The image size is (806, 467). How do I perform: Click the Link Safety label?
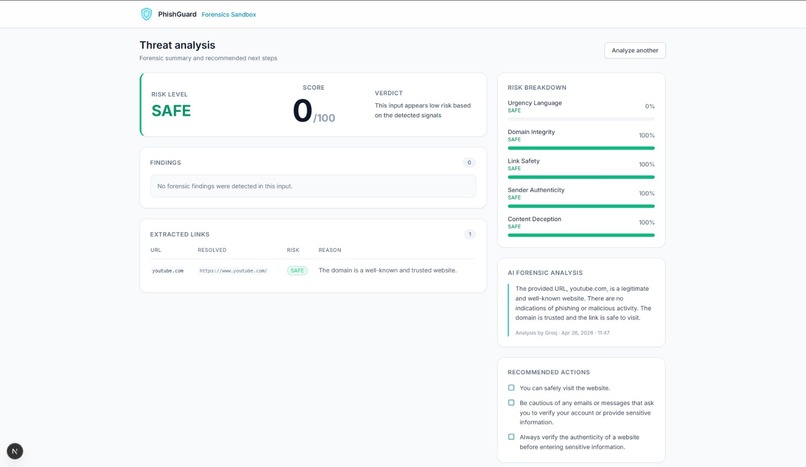(x=523, y=161)
